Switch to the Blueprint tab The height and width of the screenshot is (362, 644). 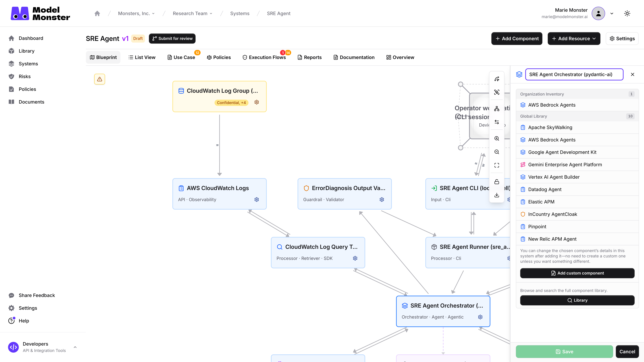[103, 57]
